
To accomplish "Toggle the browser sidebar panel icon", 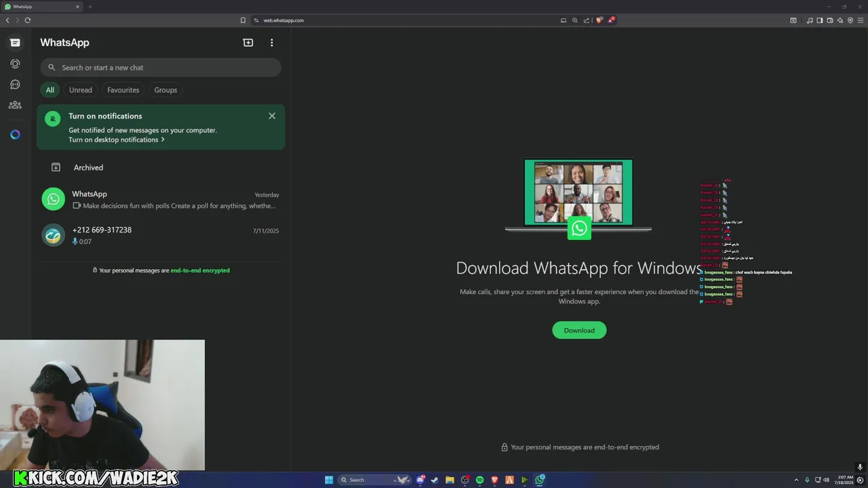I will 820,20.
